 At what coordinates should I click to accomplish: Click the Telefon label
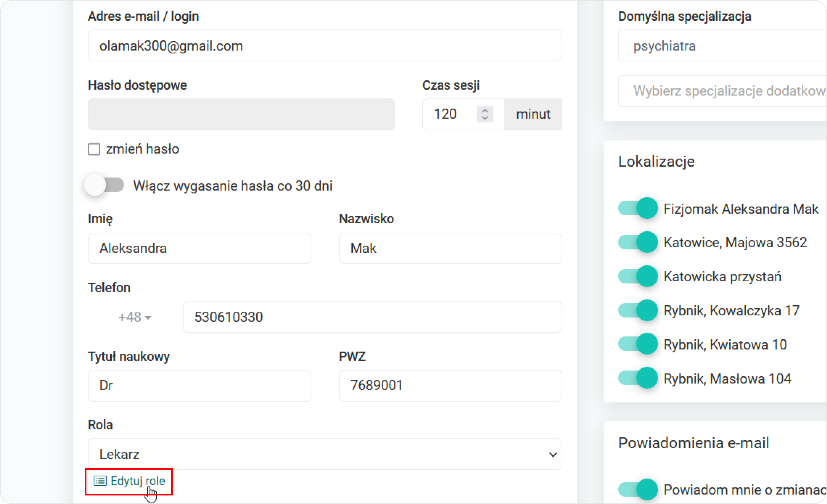pyautogui.click(x=109, y=288)
